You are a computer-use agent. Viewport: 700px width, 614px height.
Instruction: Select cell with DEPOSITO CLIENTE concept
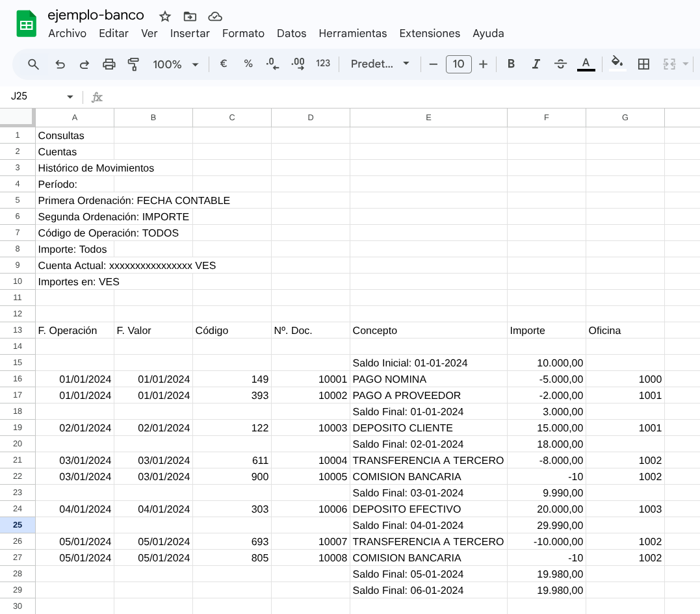[x=428, y=428]
